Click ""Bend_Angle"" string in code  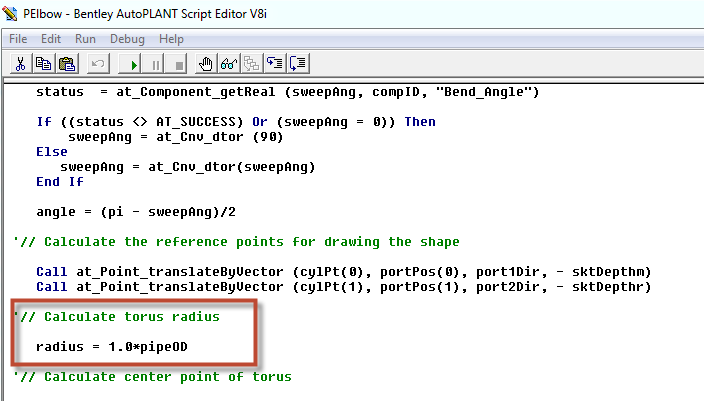tap(484, 92)
